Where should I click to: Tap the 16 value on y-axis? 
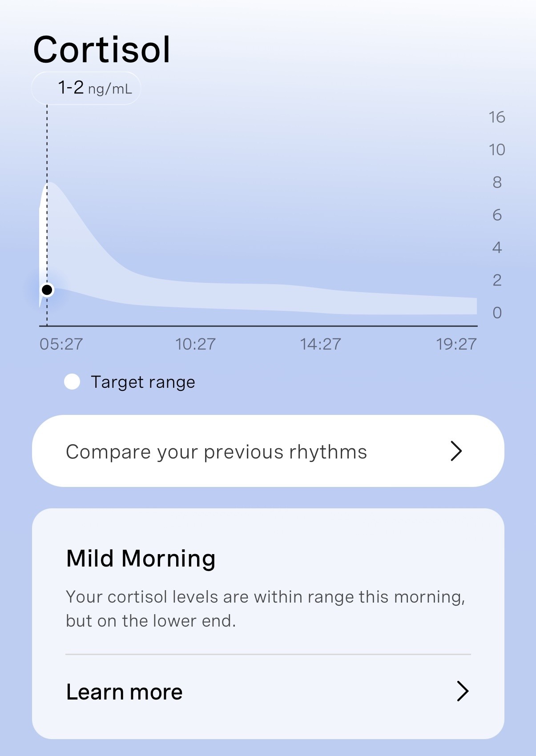(497, 117)
